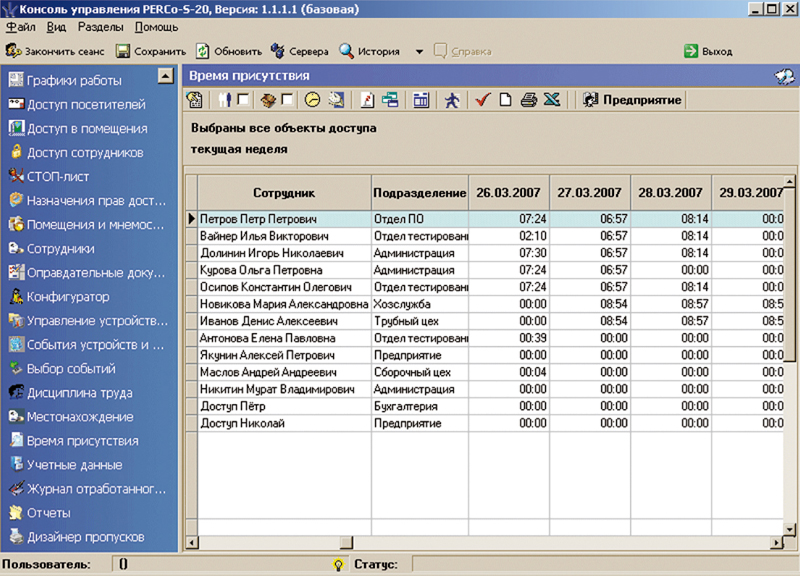Click the red checkmark toolbar icon

(483, 100)
